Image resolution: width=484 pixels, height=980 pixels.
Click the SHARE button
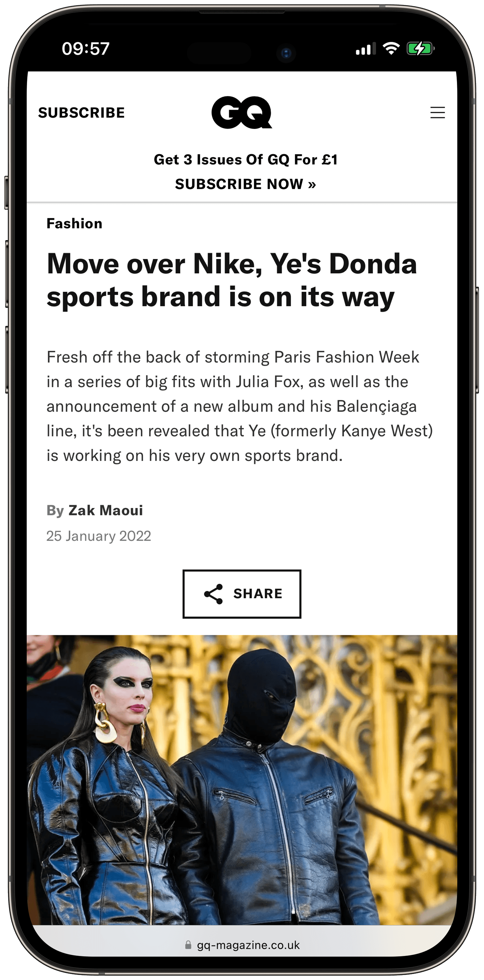pos(242,594)
